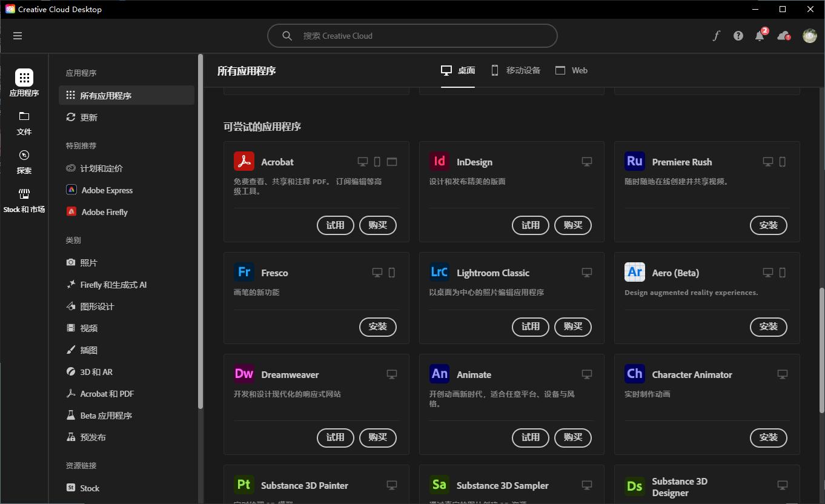The width and height of the screenshot is (825, 504).
Task: Click 安装 for Fresco
Action: point(377,327)
